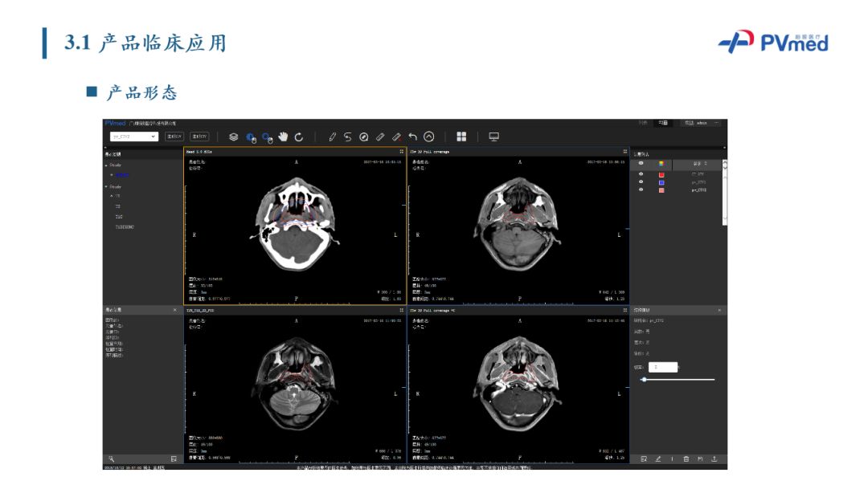Select the blue circle with hand tool
The width and height of the screenshot is (868, 489).
251,137
